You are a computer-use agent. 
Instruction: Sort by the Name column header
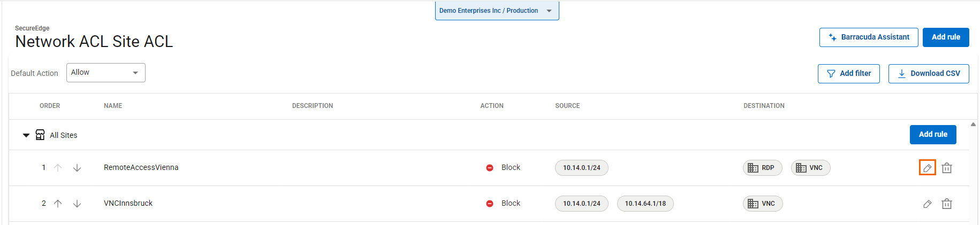tap(113, 106)
